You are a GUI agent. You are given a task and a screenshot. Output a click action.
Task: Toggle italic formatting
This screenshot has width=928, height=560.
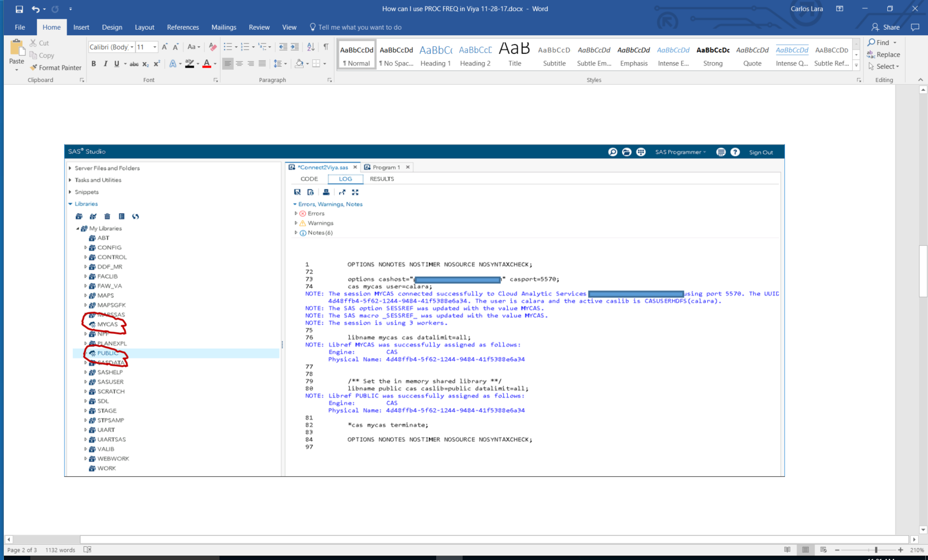(x=105, y=64)
